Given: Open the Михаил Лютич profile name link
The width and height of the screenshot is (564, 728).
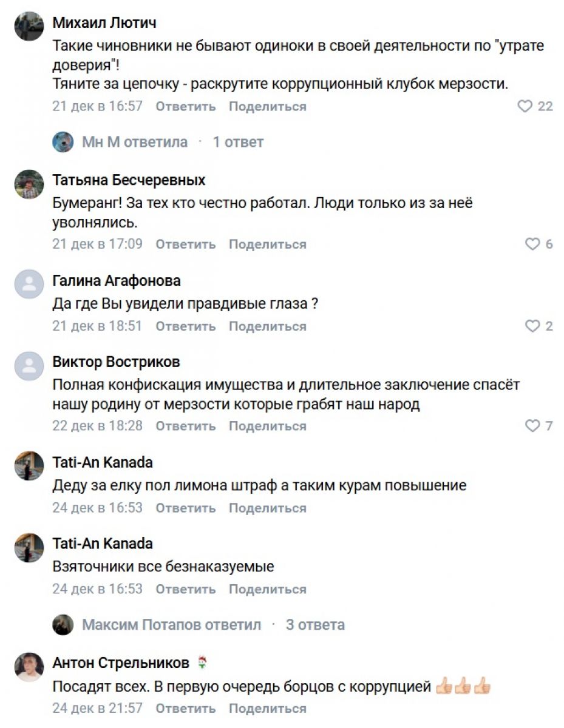Looking at the screenshot, I should point(104,23).
